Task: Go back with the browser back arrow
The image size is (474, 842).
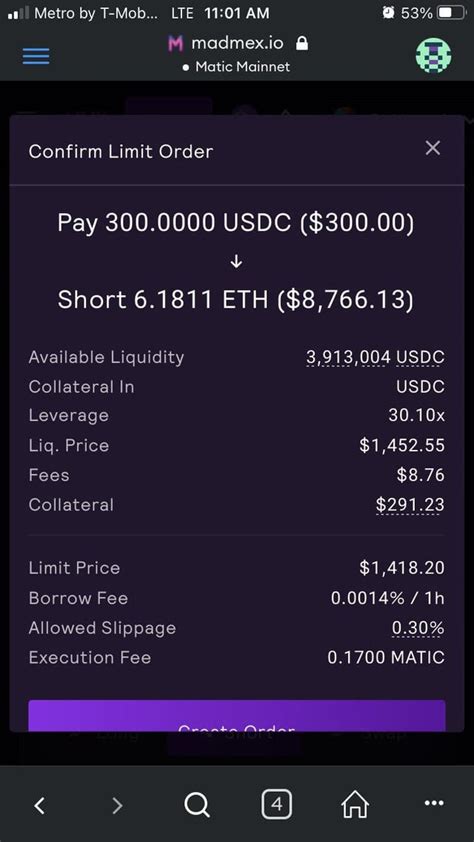Action: click(39, 804)
